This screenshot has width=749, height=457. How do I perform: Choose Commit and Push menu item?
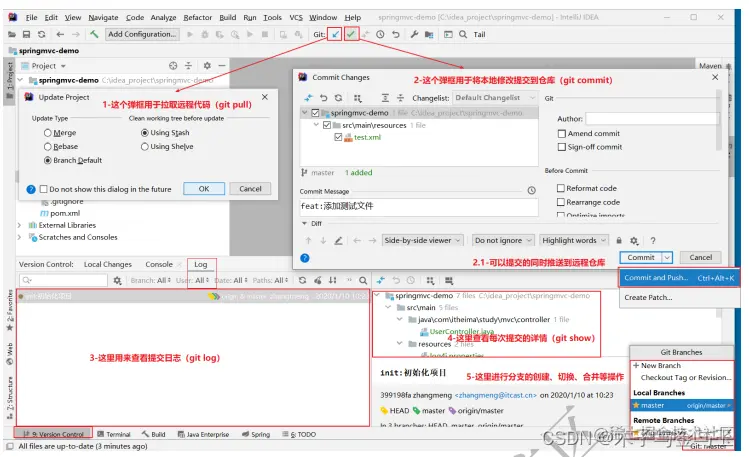coord(679,277)
